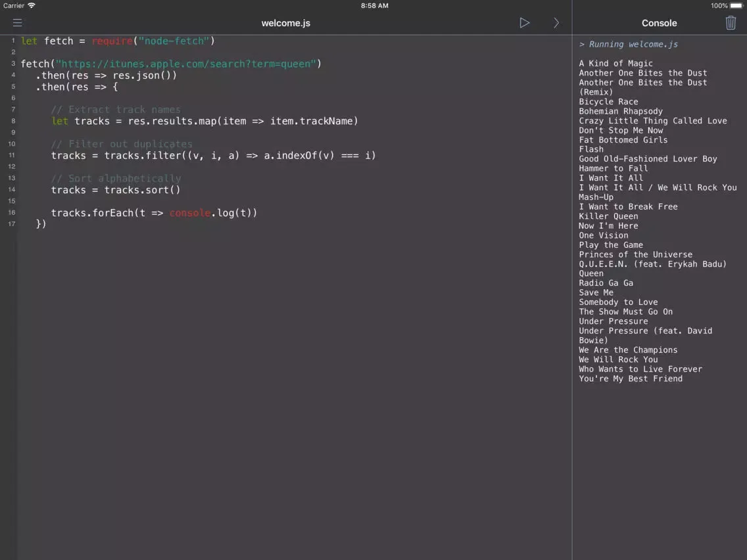Viewport: 747px width, 560px height.
Task: Click the "// Sort alphabetically" comment
Action: pos(116,178)
